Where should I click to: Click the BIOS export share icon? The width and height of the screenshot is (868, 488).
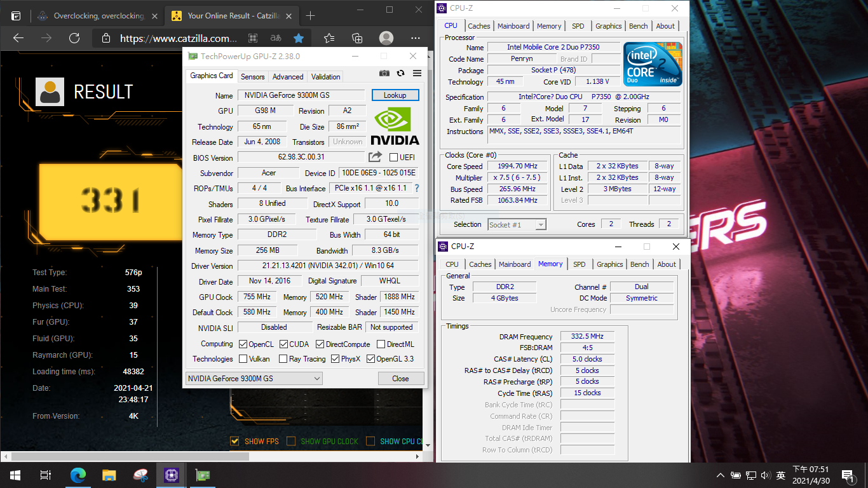click(376, 156)
